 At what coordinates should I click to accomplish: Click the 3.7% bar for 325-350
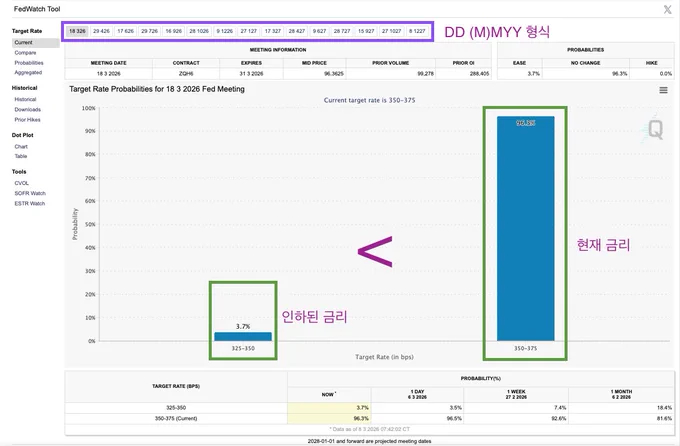point(243,337)
